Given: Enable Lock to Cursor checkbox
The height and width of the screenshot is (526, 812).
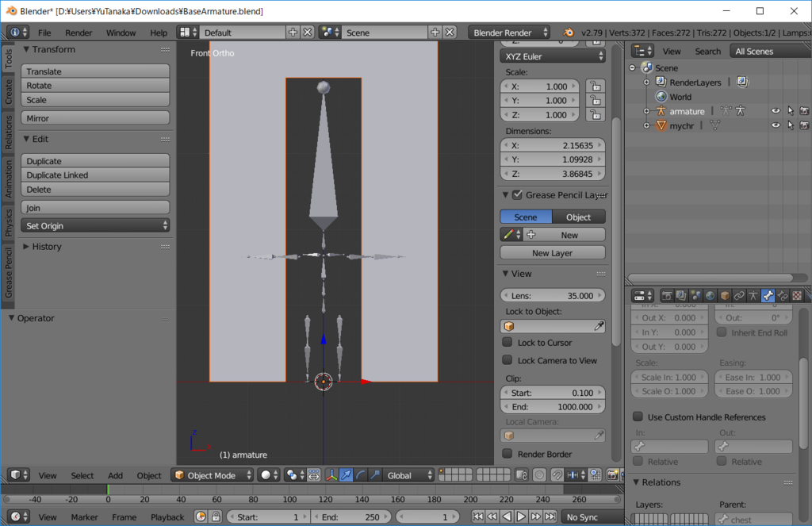Looking at the screenshot, I should coord(507,342).
